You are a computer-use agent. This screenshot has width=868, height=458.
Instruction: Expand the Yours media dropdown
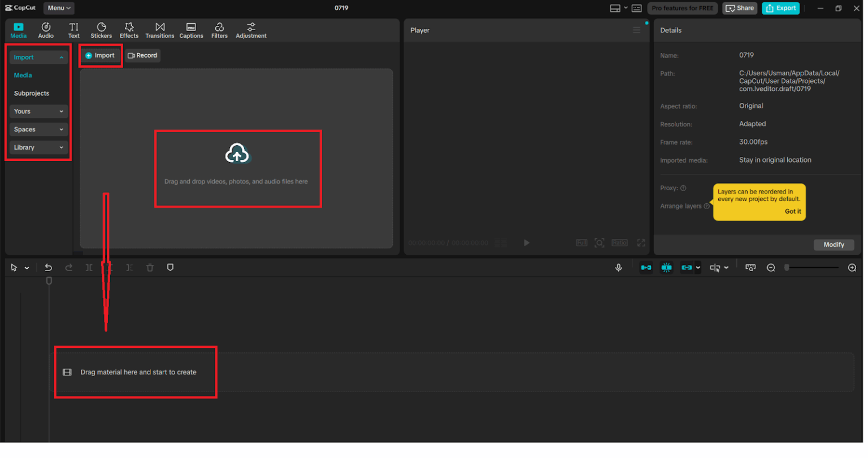pos(38,111)
